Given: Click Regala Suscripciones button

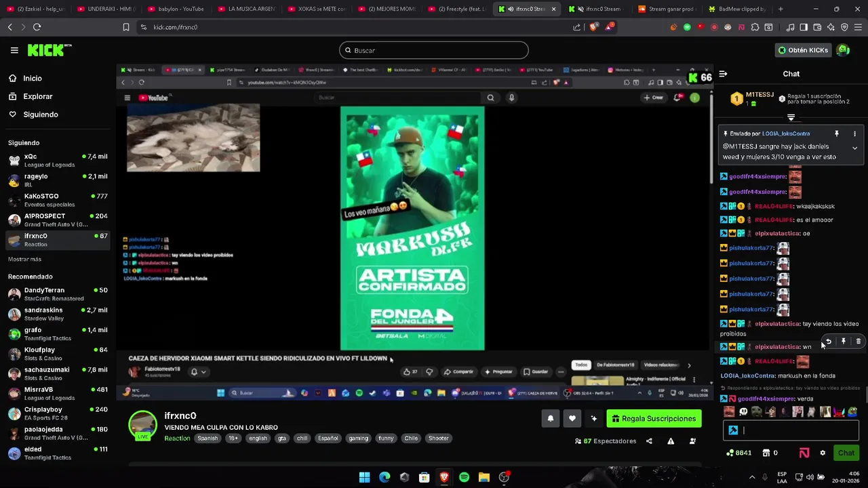Looking at the screenshot, I should tap(654, 419).
